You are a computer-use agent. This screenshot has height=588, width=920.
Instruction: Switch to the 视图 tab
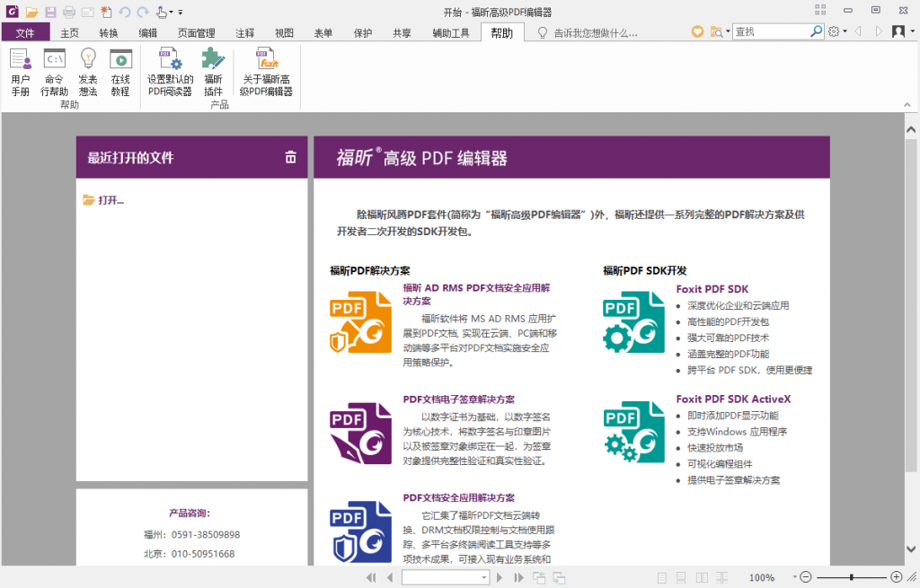pos(284,33)
